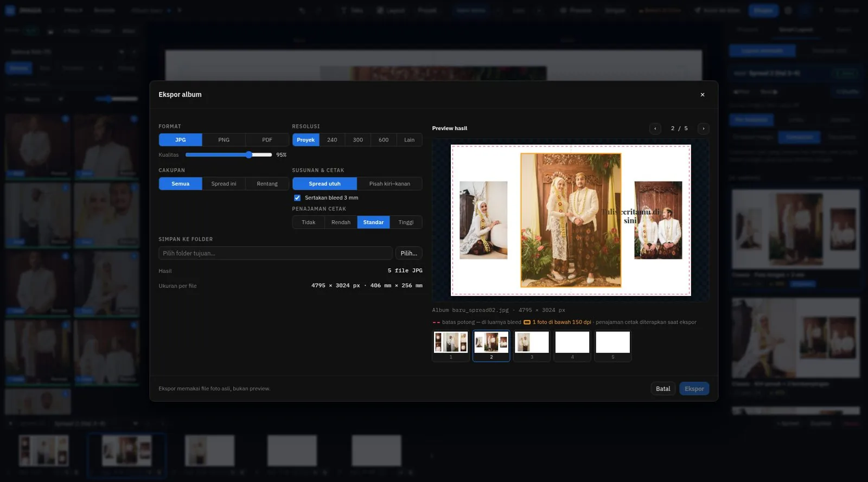Set resolution to 240

(x=332, y=140)
